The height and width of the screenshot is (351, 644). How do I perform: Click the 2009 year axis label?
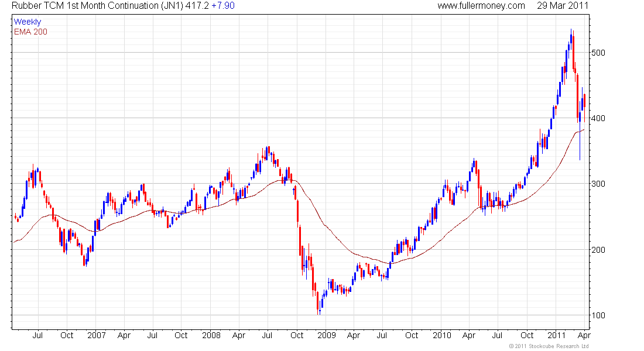click(x=327, y=335)
